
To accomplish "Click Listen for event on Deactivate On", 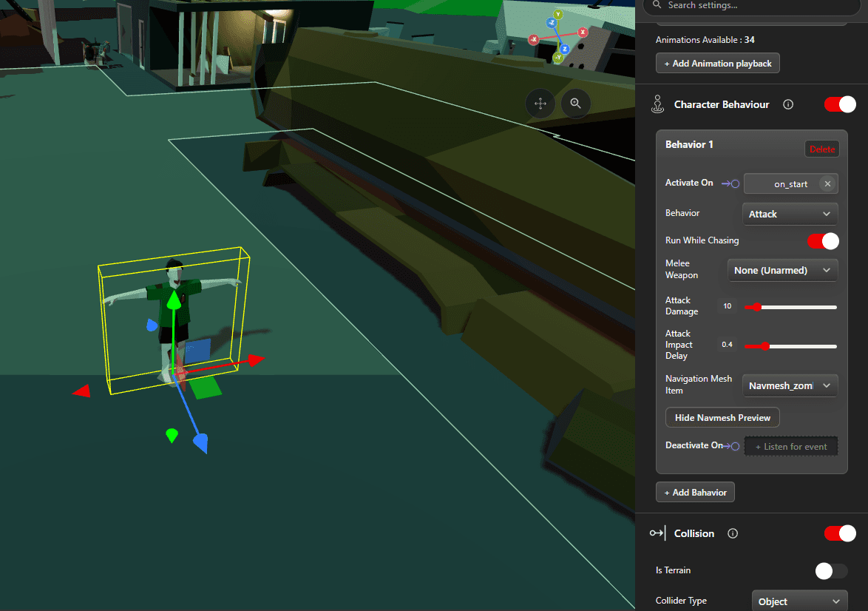I will click(x=791, y=447).
